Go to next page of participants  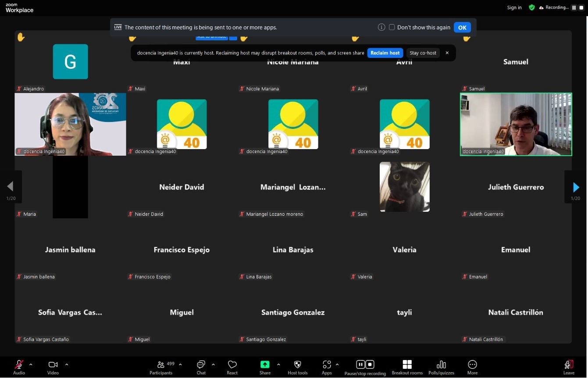click(x=576, y=187)
